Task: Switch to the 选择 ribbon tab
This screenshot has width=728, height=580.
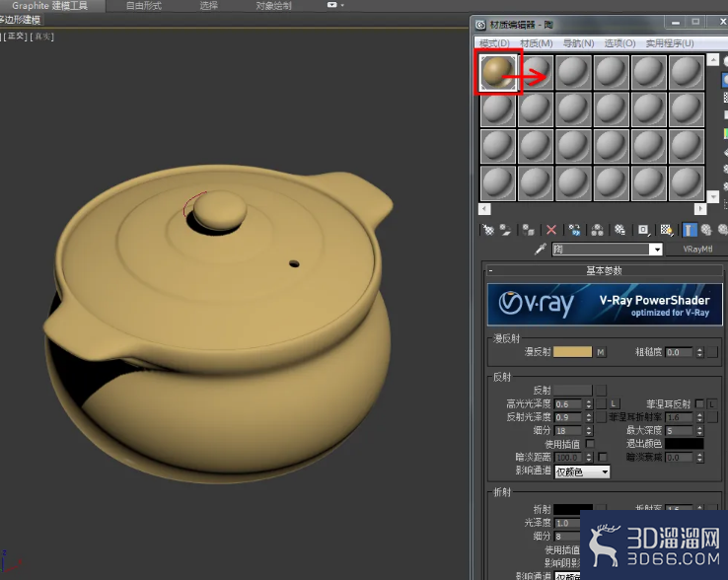Action: pyautogui.click(x=208, y=6)
